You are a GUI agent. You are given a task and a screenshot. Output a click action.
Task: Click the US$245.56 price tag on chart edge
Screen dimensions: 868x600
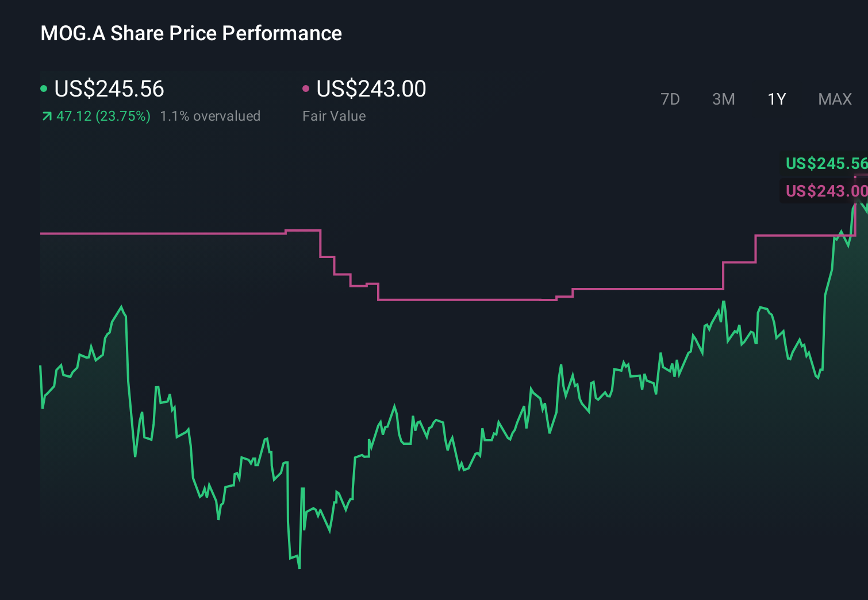[825, 164]
